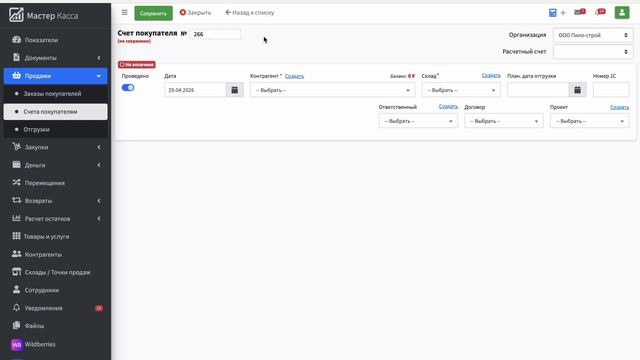Image resolution: width=640 pixels, height=360 pixels.
Task: Click the Закрыть button
Action: [x=196, y=13]
